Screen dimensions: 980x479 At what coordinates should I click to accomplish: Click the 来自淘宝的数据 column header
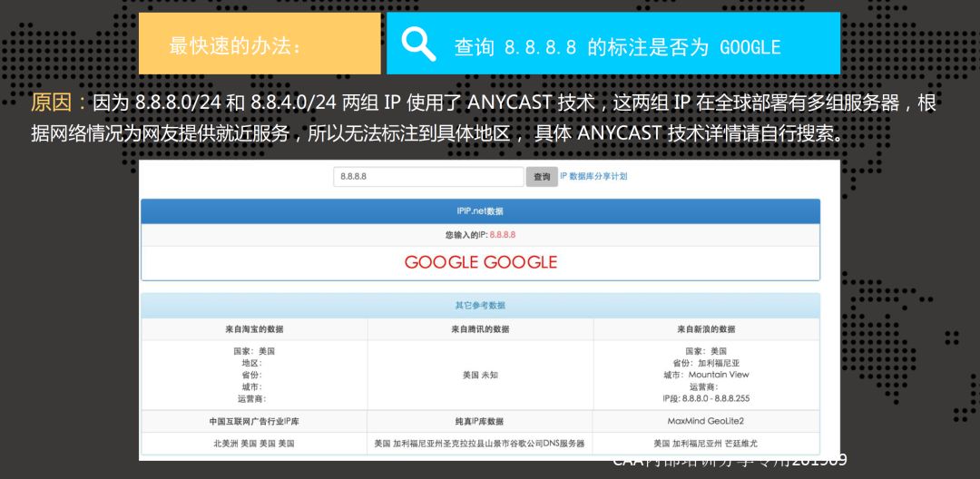[254, 329]
